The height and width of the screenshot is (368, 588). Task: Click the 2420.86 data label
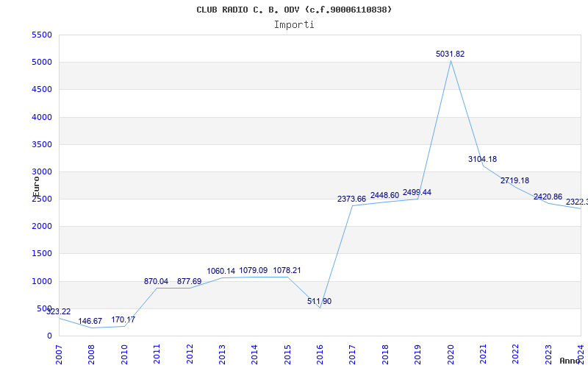click(x=548, y=197)
